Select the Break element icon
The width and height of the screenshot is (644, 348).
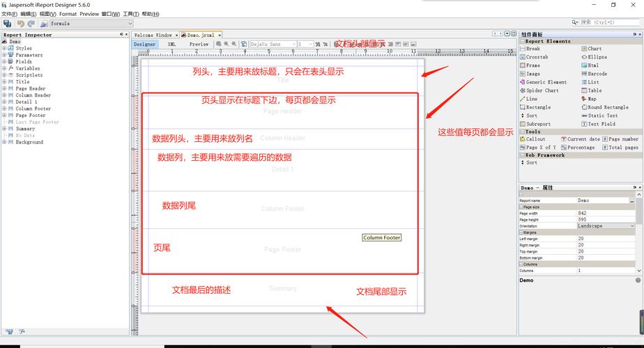pyautogui.click(x=523, y=49)
